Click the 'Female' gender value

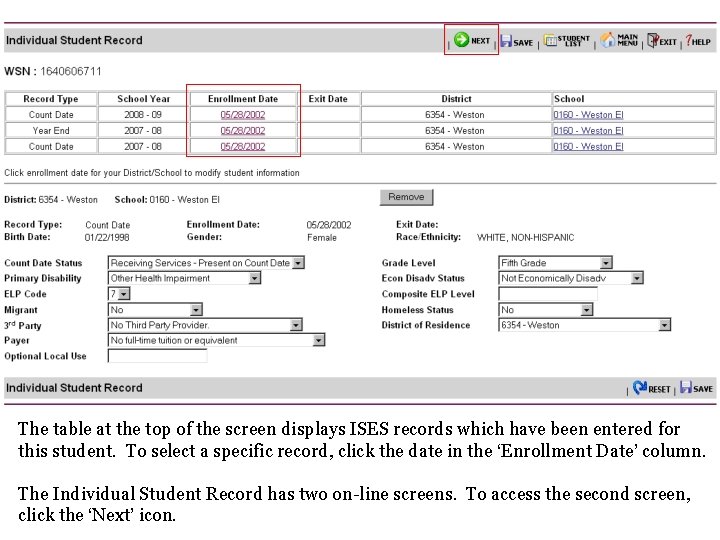click(322, 238)
